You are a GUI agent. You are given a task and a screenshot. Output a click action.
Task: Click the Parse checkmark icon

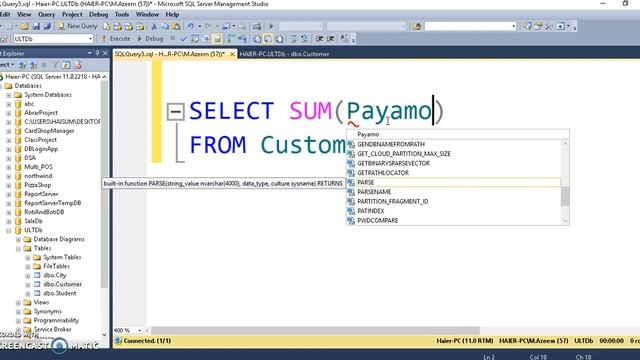point(184,39)
